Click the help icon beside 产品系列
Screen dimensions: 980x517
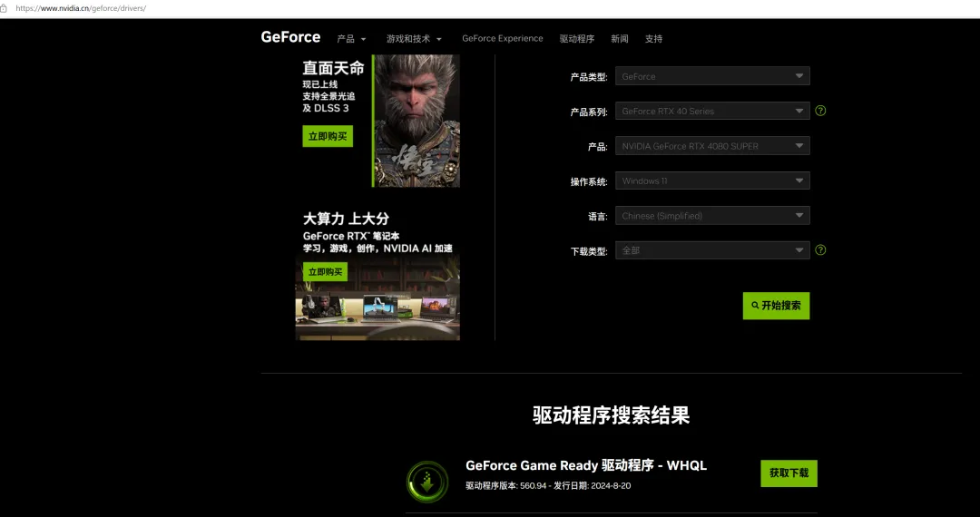pyautogui.click(x=820, y=111)
